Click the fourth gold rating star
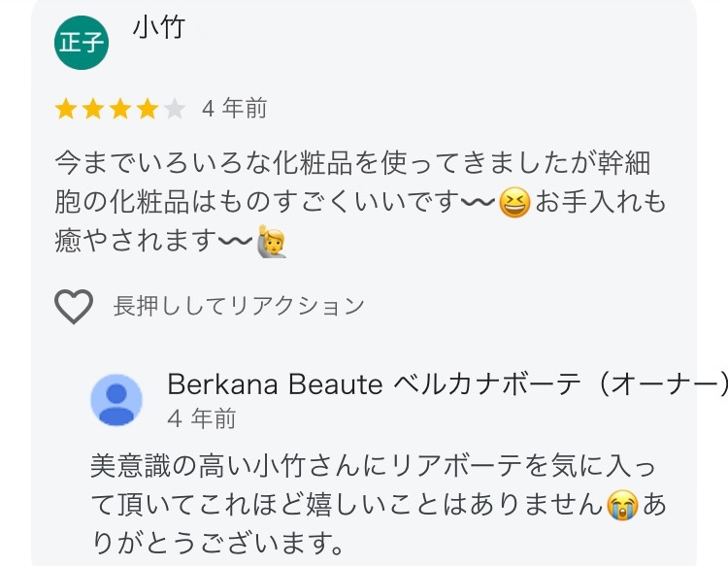Viewport: 728px width, 566px height. tap(148, 109)
